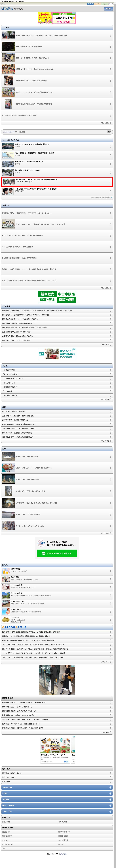Image resolution: width=116 pixels, height=868 pixels.
Task: Open the ポニーの「まめきち」 article thumbnail
Action: pos(8,58)
